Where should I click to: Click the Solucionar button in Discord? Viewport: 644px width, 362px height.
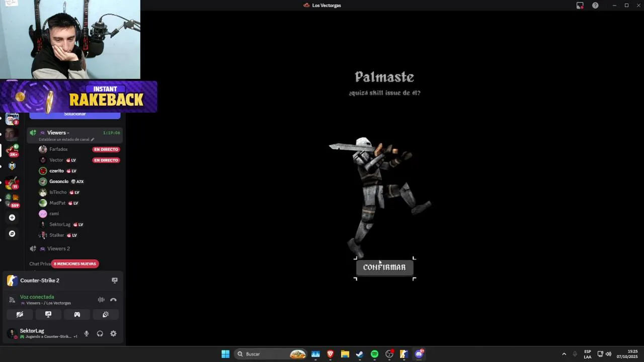75,115
